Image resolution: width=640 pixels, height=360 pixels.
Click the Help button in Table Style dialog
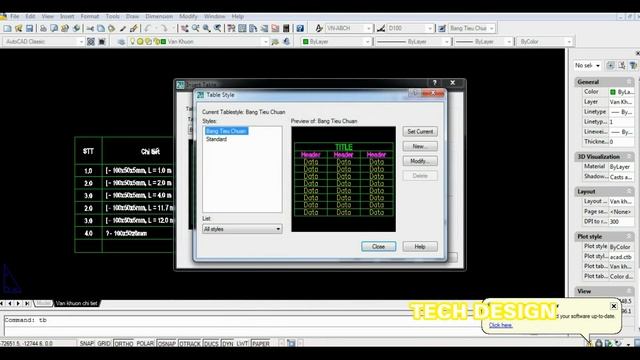[x=420, y=247]
